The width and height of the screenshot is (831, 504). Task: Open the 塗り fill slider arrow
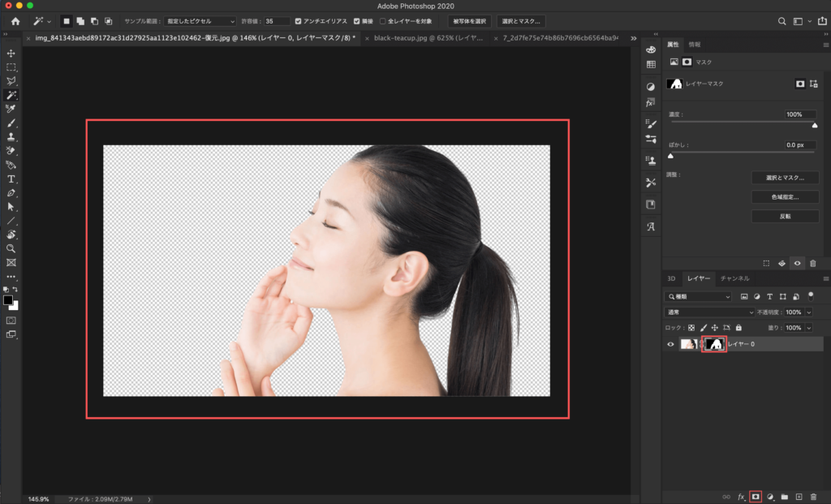coord(809,328)
